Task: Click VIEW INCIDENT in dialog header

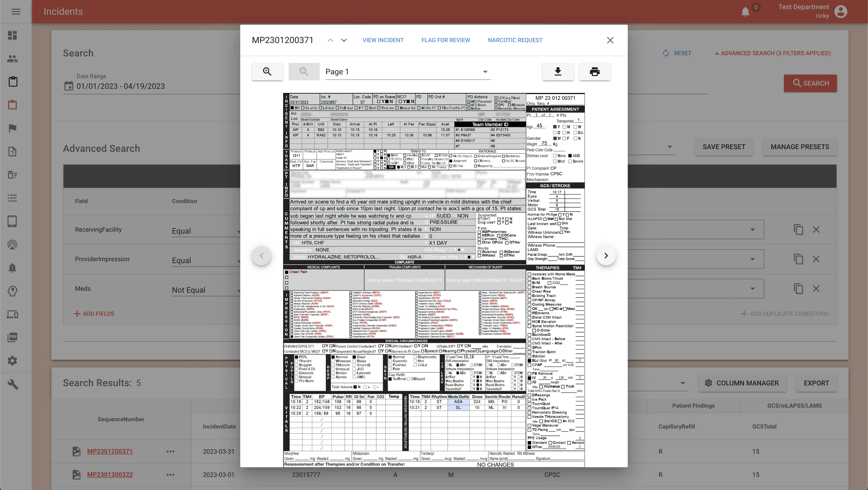Action: click(383, 40)
